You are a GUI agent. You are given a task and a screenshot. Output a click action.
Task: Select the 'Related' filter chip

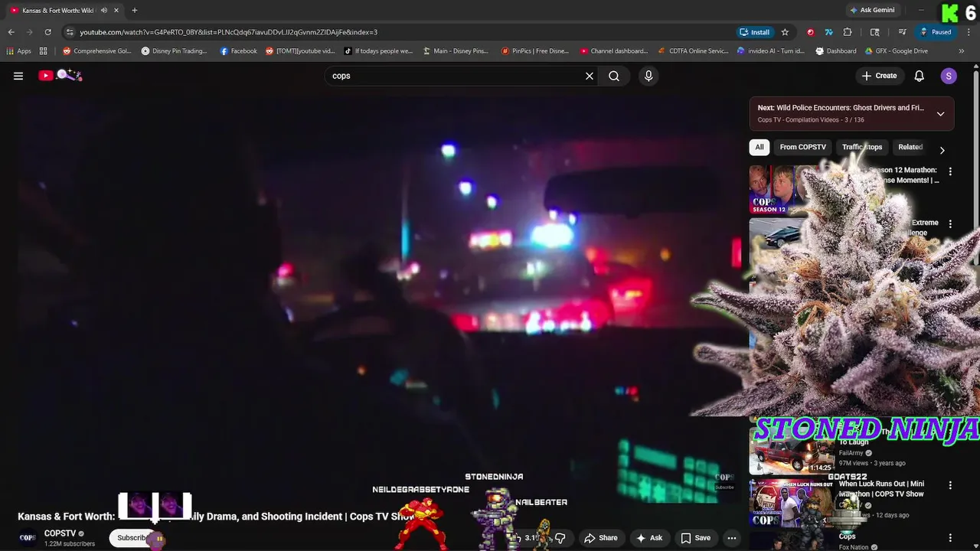click(910, 147)
